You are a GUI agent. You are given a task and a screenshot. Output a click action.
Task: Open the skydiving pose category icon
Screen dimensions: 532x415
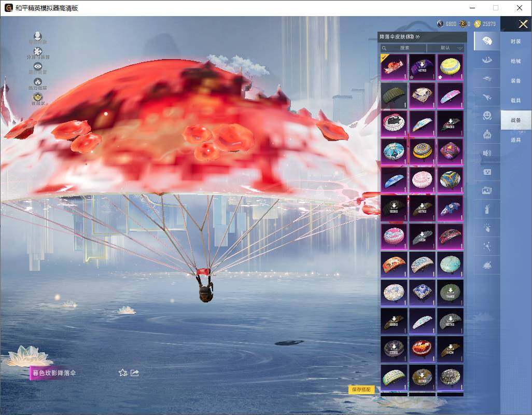coord(487,60)
